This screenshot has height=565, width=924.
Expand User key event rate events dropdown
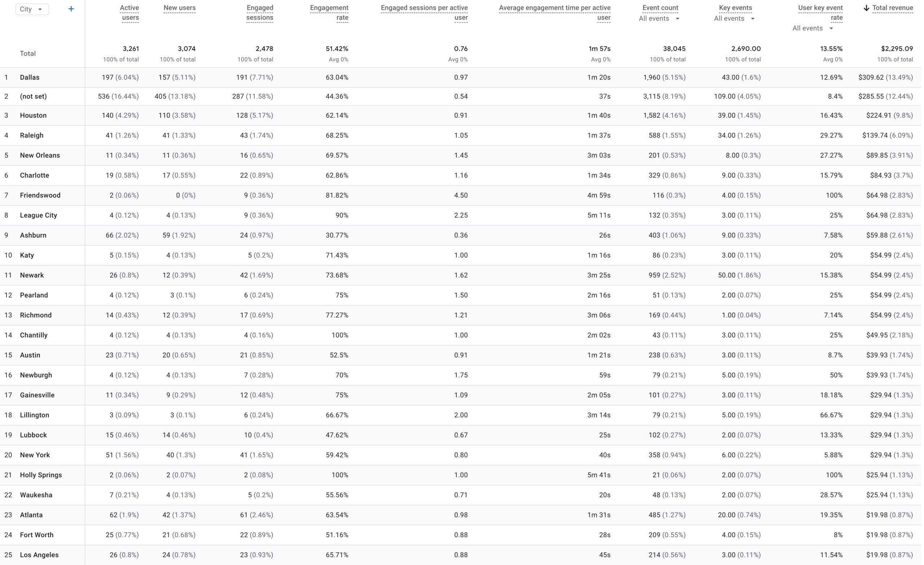point(812,28)
